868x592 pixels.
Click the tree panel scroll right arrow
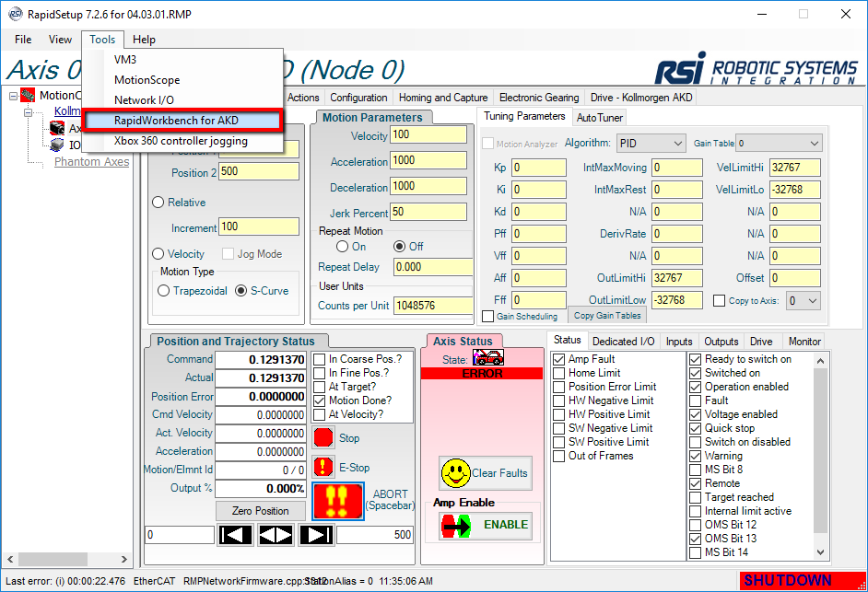pos(124,560)
